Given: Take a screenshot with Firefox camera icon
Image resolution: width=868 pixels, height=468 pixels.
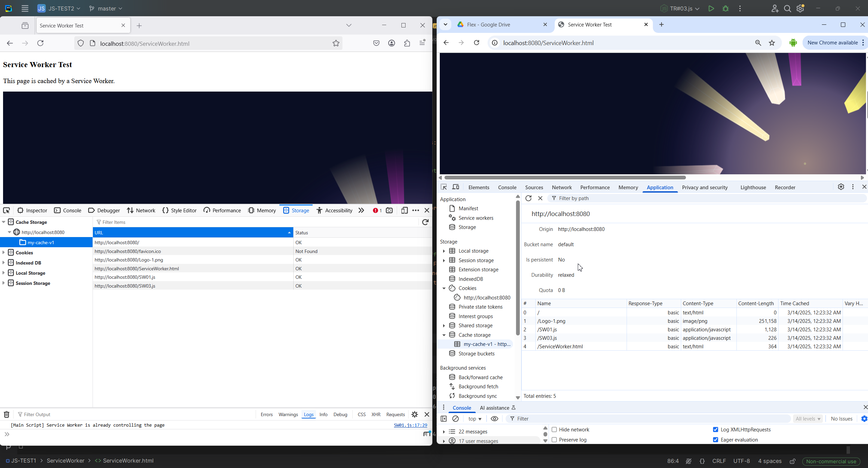Looking at the screenshot, I should coord(389,210).
